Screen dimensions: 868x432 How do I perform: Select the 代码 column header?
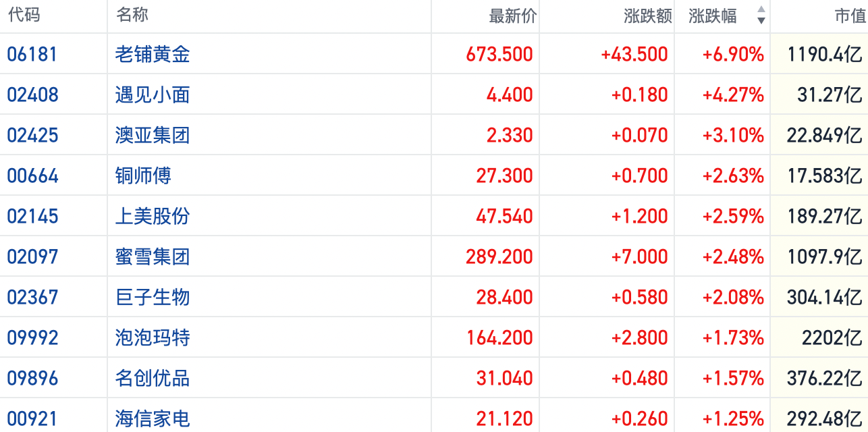(24, 15)
